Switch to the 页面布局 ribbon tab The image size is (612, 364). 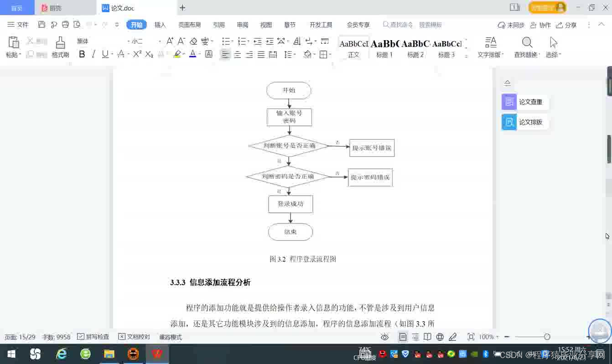point(189,25)
